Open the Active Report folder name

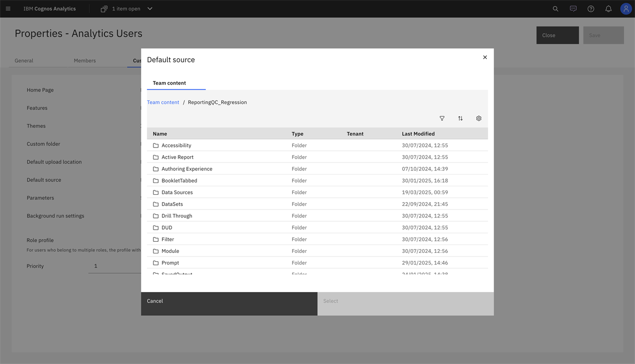(x=177, y=157)
